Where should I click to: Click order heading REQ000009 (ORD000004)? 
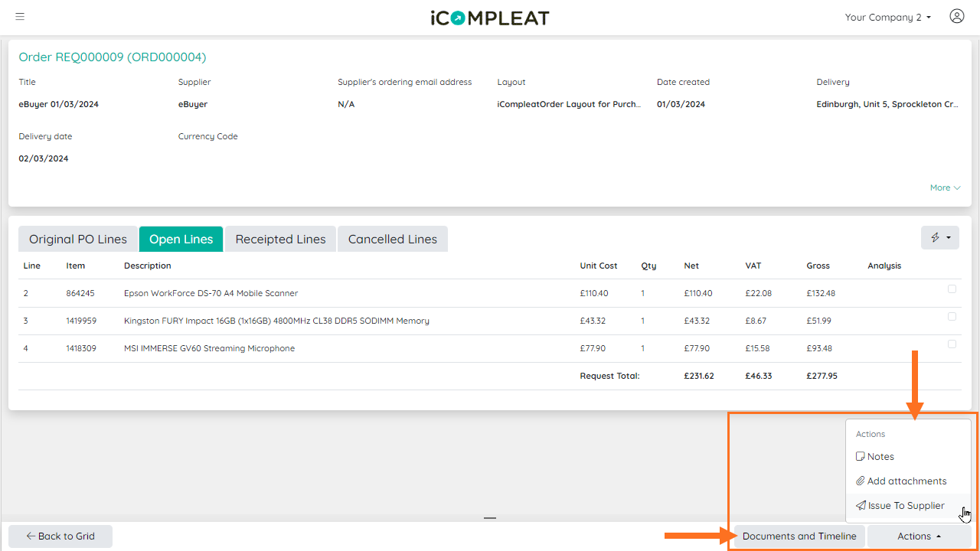(113, 57)
